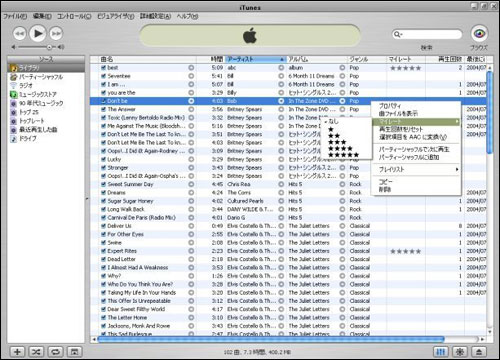Click the arrow icon after artist Chris Rea
Screen dimensions: 500x360
click(x=281, y=184)
